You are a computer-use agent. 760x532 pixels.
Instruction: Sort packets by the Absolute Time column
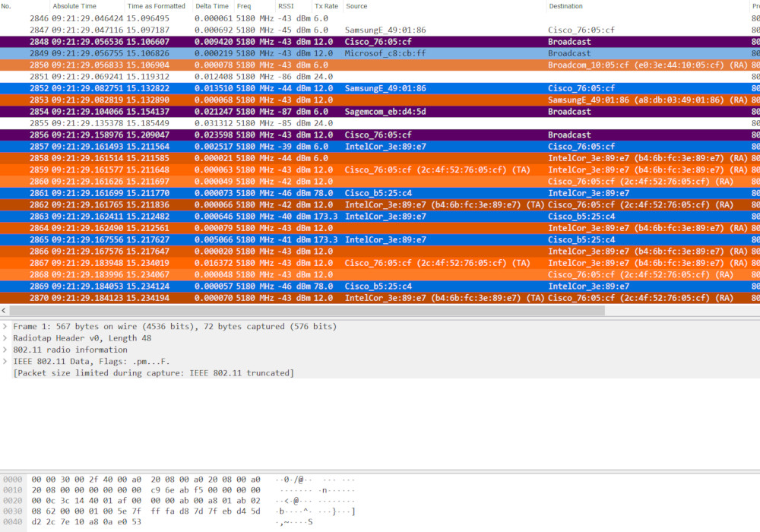tap(74, 6)
